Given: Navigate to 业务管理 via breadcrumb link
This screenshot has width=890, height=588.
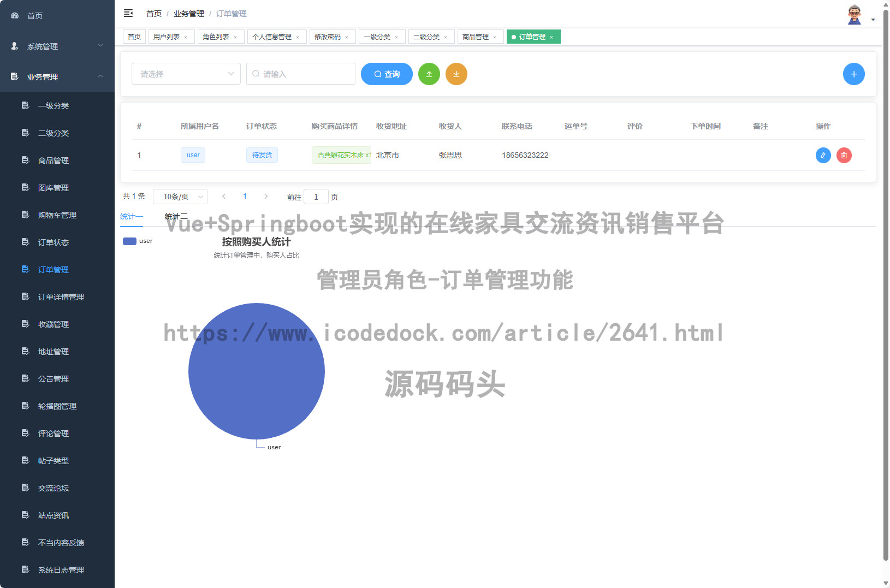Looking at the screenshot, I should pos(188,13).
